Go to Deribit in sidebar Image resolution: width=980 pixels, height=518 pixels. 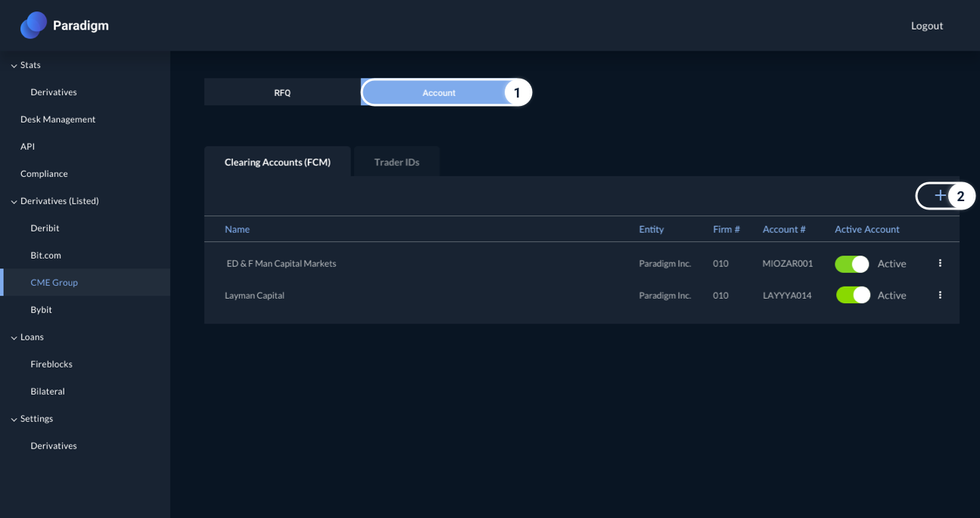coord(45,228)
